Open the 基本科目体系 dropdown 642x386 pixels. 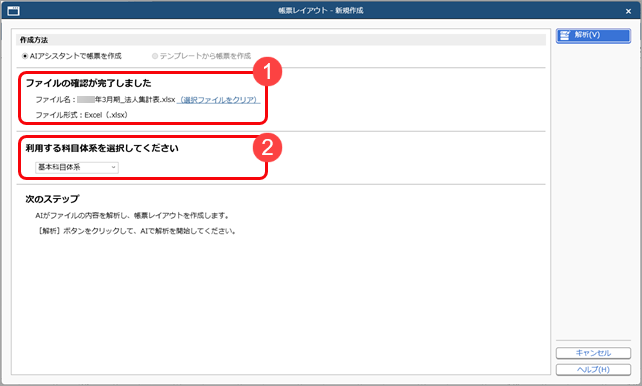click(77, 167)
